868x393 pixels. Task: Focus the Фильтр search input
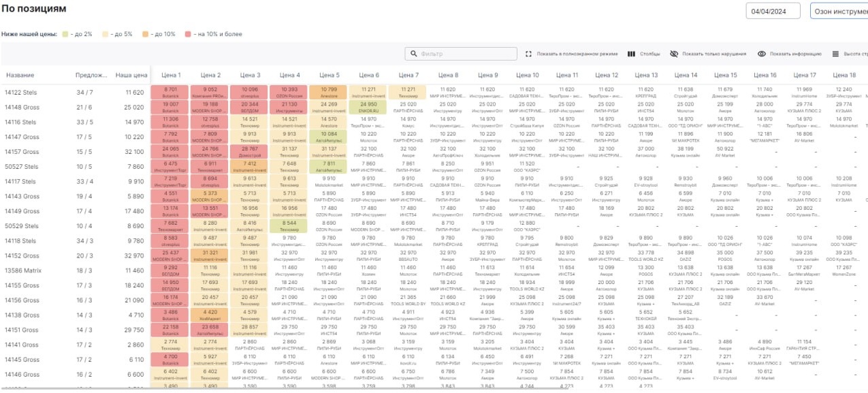(x=466, y=54)
